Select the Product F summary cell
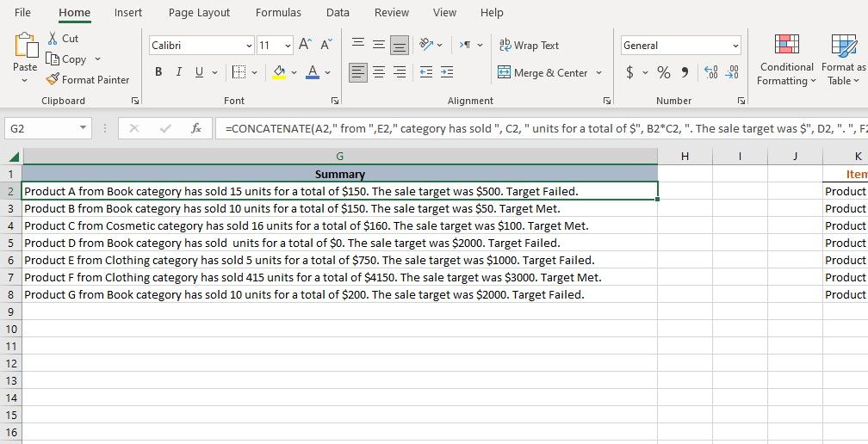 pyautogui.click(x=340, y=277)
